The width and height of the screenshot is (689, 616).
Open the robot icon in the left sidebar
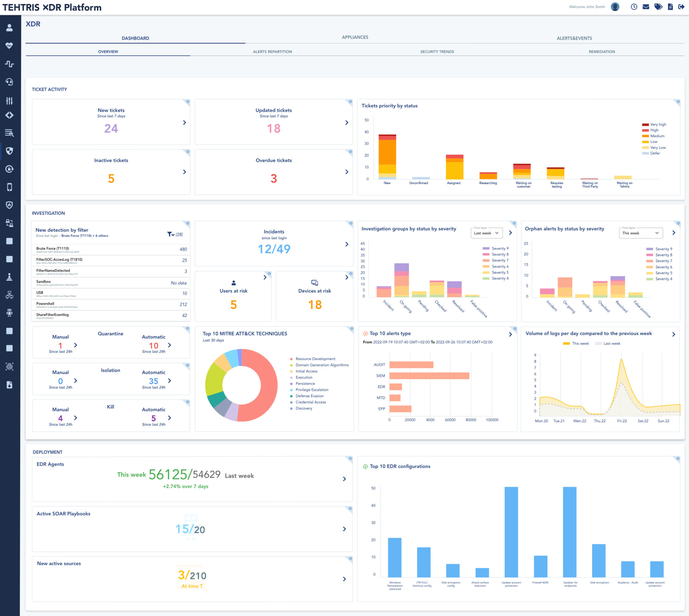[x=10, y=313]
